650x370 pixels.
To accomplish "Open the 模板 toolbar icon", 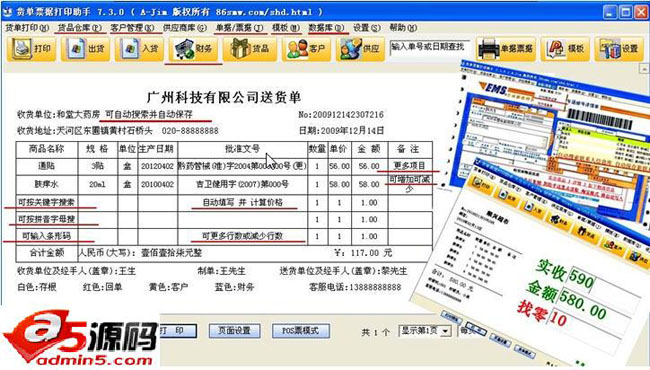I will (x=565, y=49).
